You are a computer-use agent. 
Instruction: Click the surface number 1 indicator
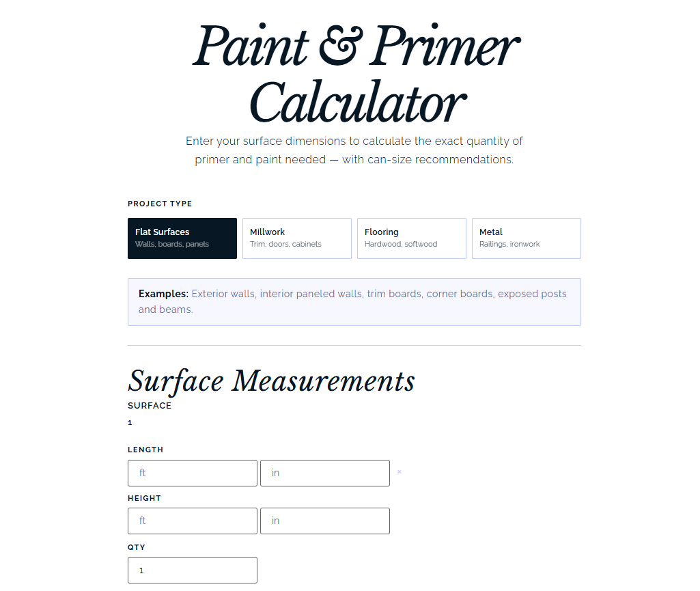[x=130, y=423]
